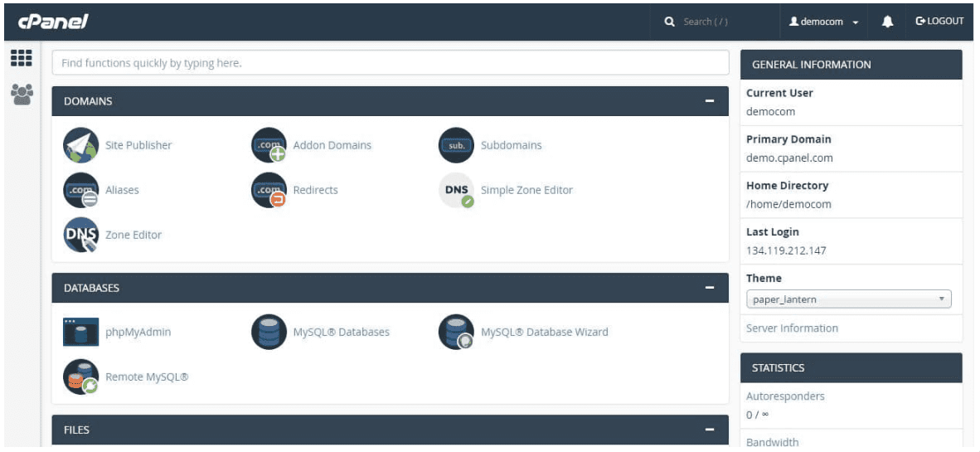Select the last login IP 134.119.212.147
The height and width of the screenshot is (452, 980).
point(786,250)
